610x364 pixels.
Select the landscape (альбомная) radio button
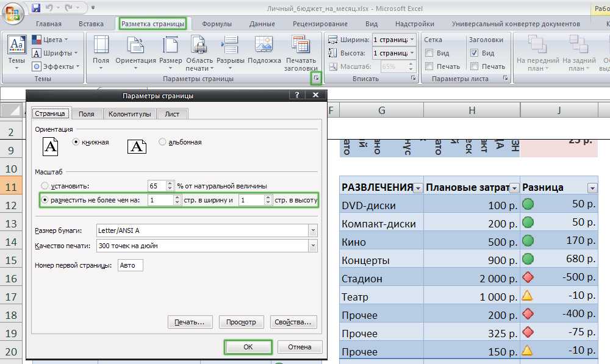[x=162, y=142]
